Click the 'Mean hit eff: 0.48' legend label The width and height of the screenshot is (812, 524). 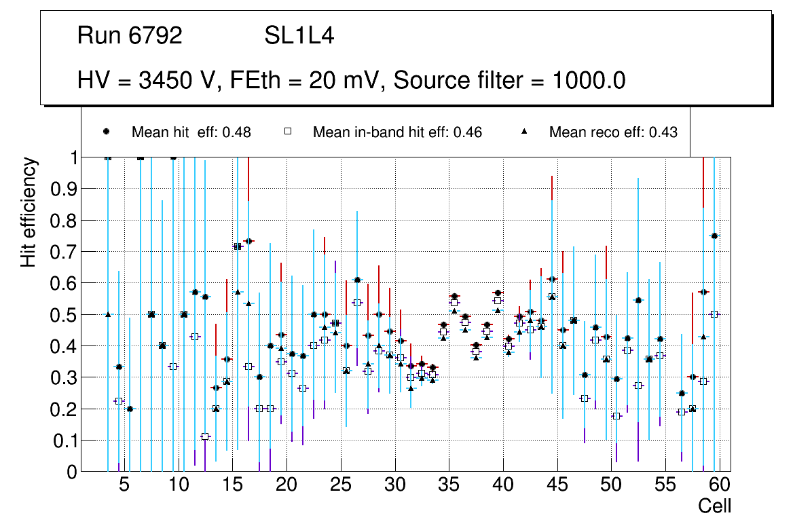point(191,132)
